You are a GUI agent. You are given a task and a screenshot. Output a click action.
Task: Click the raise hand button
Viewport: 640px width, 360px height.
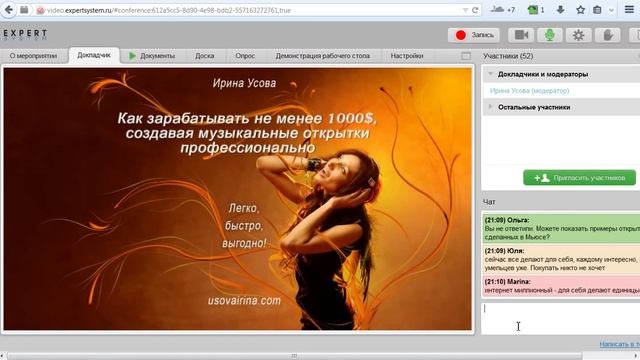coord(608,35)
